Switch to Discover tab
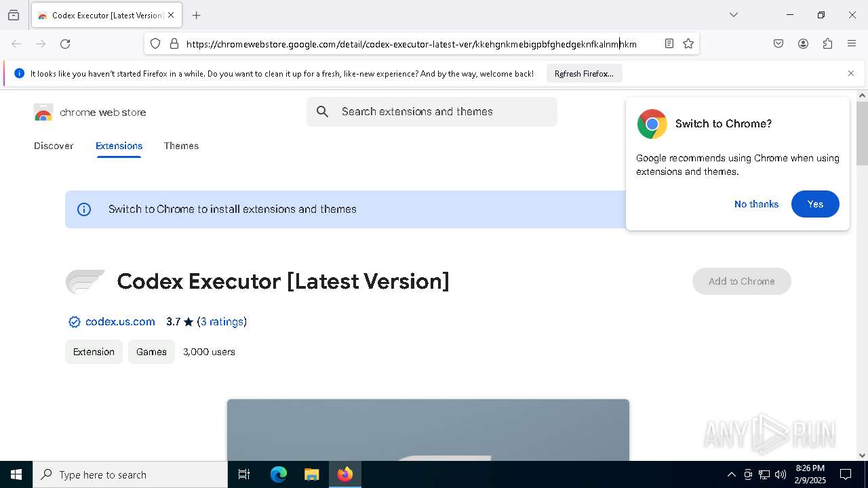 [54, 146]
